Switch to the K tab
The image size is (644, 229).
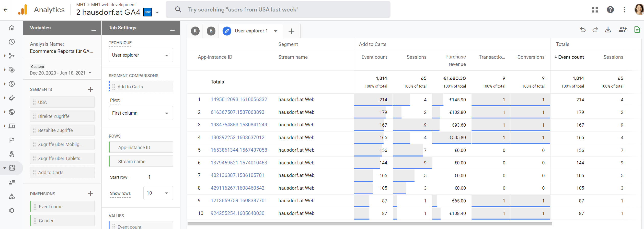[195, 31]
